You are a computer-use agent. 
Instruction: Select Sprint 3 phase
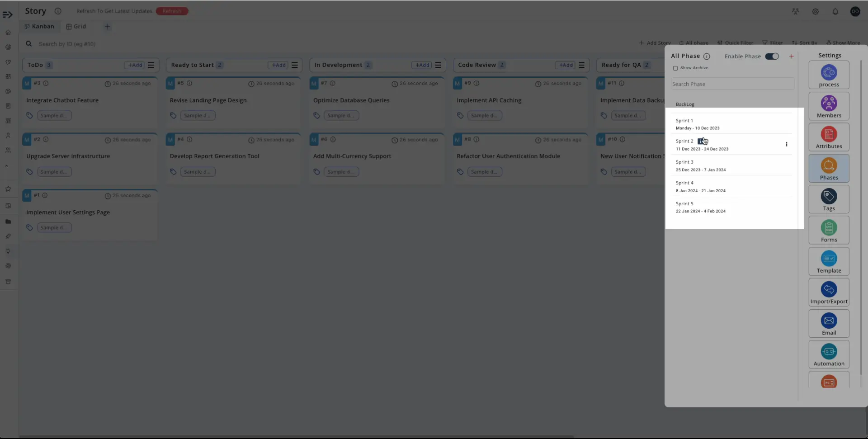732,165
